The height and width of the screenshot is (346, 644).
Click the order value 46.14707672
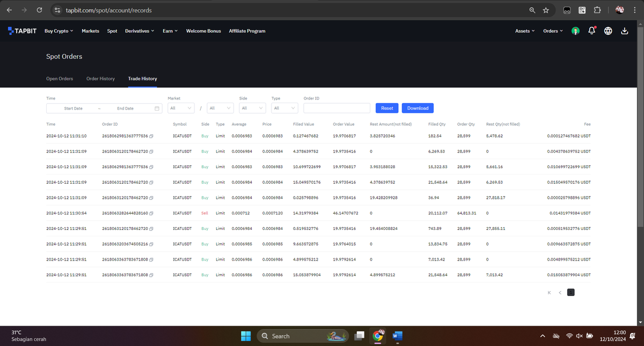click(x=345, y=213)
